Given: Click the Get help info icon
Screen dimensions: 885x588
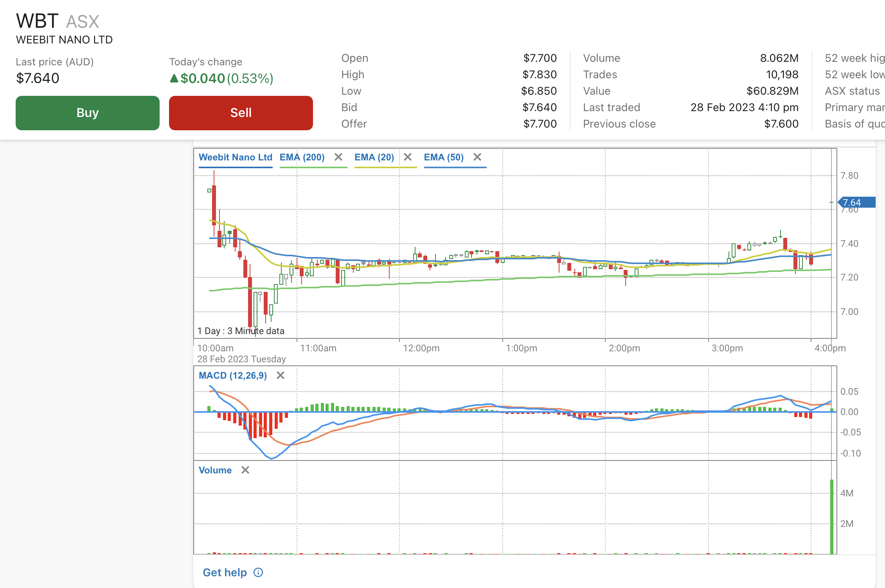Looking at the screenshot, I should (x=258, y=573).
